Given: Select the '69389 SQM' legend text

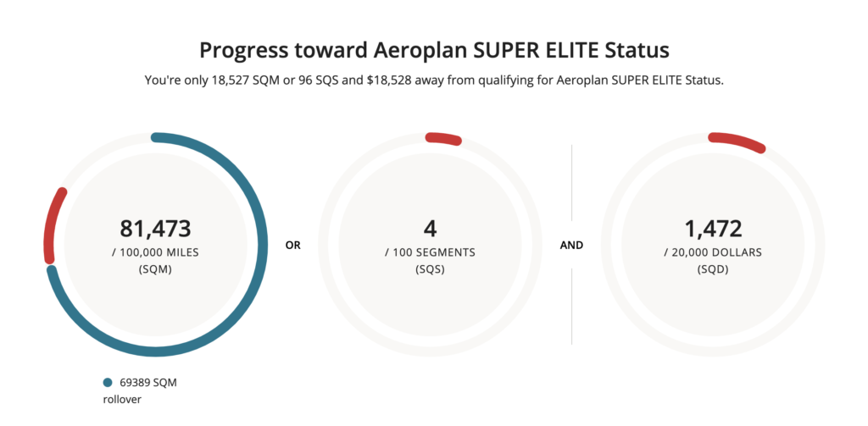Looking at the screenshot, I should click(x=148, y=383).
